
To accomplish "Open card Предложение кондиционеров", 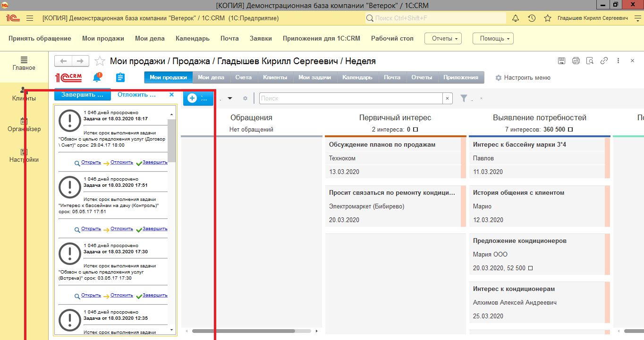I will click(x=539, y=255).
